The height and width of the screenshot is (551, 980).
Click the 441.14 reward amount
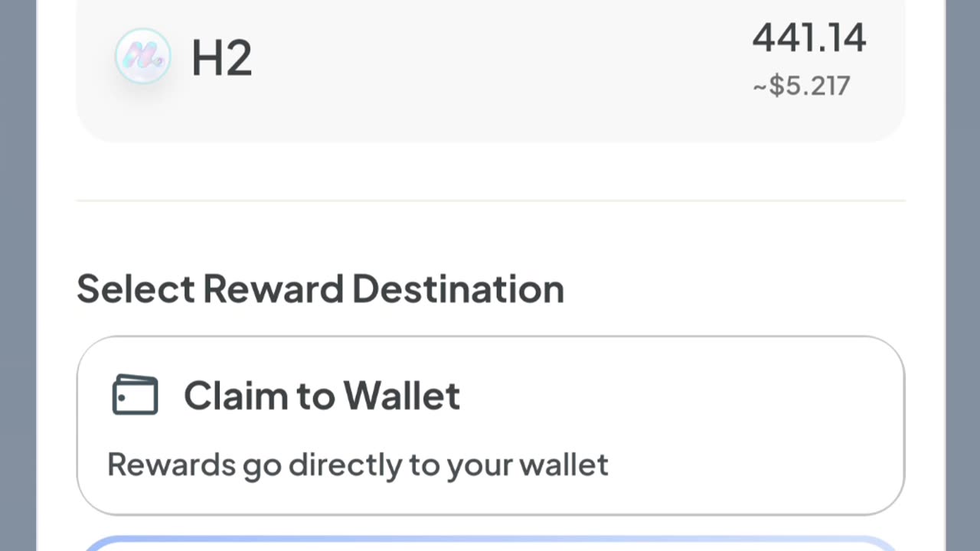click(808, 38)
